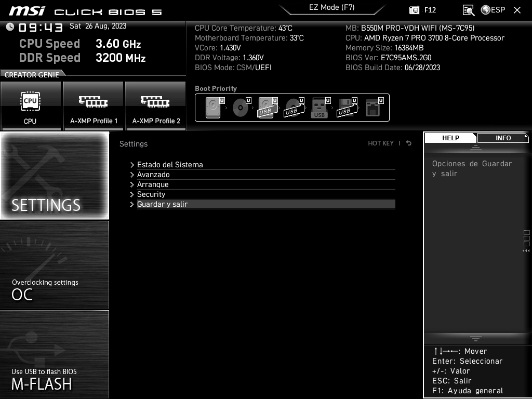Open the BIOS search magnifier icon
Viewport: 532px width, 399px height.
pos(469,10)
